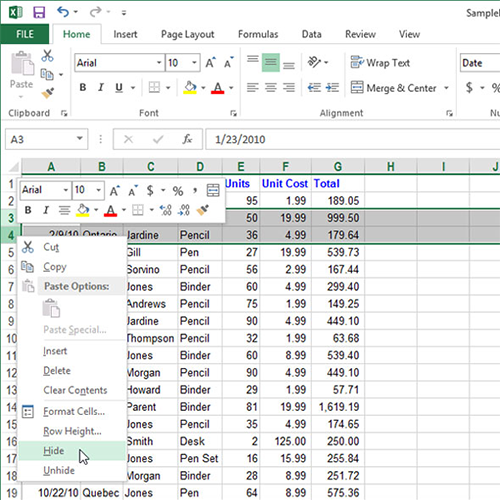500x500 pixels.
Task: Cut selection with ribbon scissors icon
Action: click(47, 56)
